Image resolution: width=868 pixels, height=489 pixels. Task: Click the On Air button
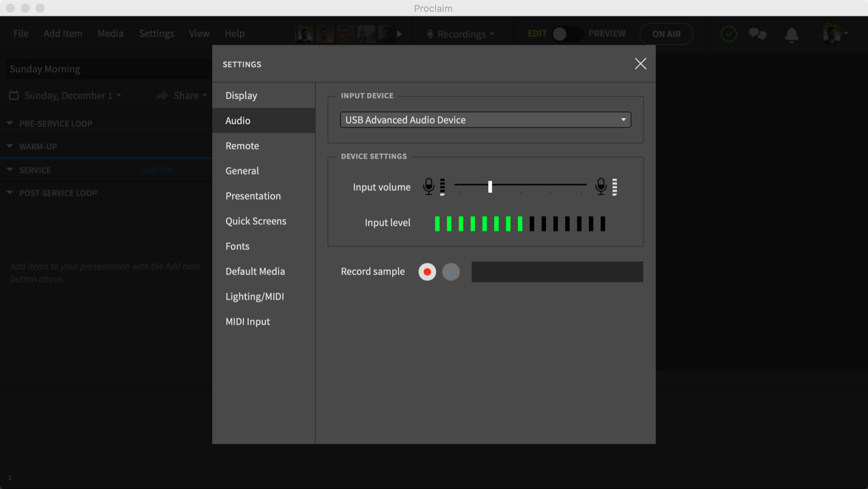[x=666, y=34]
